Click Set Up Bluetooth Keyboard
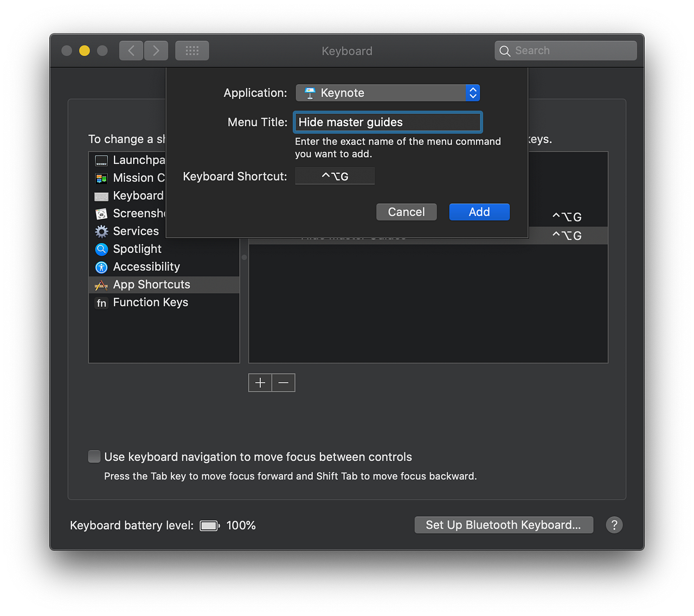The height and width of the screenshot is (616, 694). (x=504, y=524)
